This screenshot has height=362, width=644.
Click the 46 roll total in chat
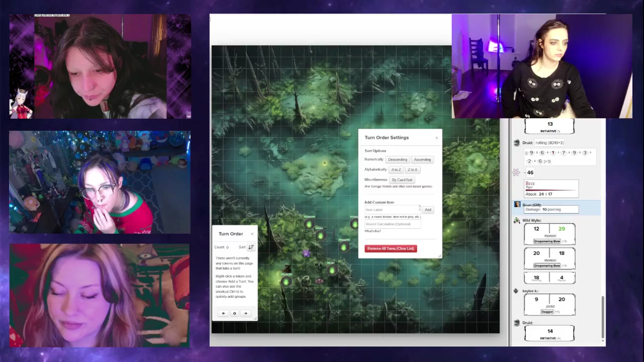coord(530,173)
